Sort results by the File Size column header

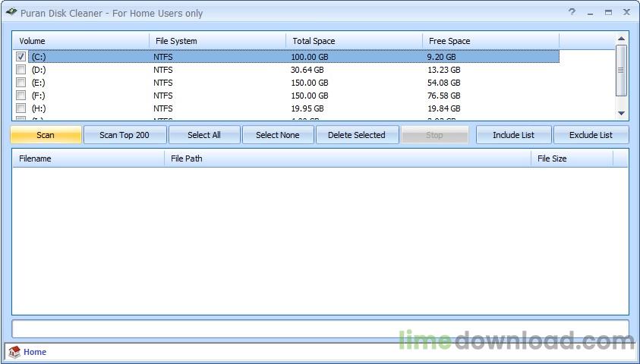[x=572, y=158]
